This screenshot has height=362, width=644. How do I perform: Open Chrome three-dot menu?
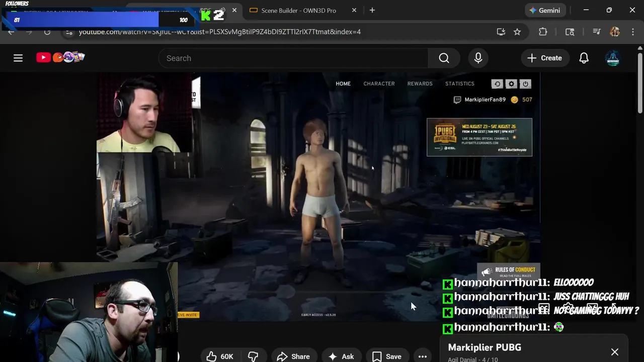click(x=633, y=32)
